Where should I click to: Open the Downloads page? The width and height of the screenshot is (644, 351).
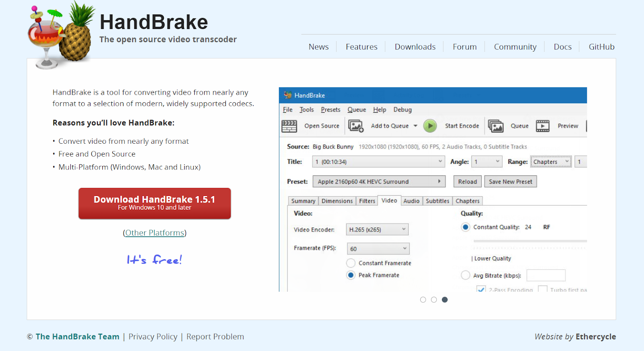click(415, 47)
